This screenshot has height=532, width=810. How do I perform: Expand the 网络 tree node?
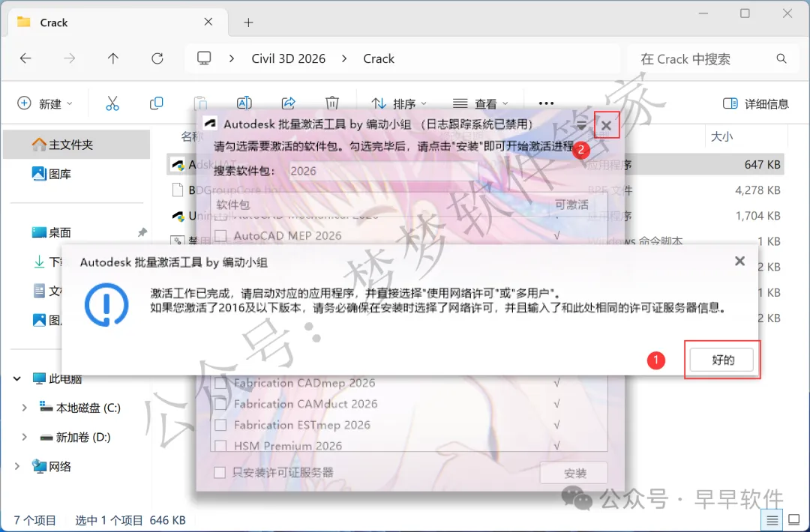click(x=16, y=467)
